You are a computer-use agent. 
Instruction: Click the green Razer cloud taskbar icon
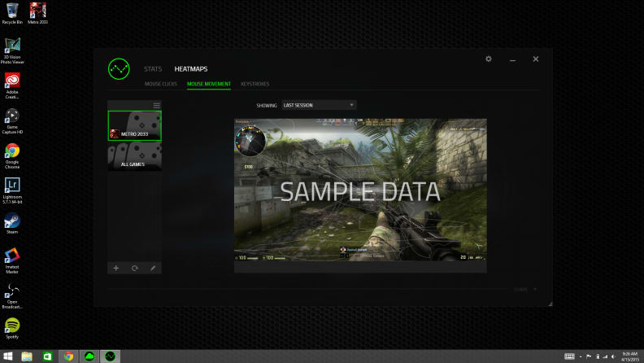pyautogui.click(x=89, y=356)
